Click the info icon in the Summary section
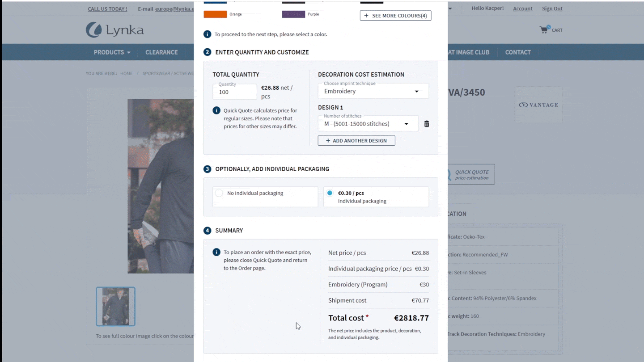 pos(216,253)
